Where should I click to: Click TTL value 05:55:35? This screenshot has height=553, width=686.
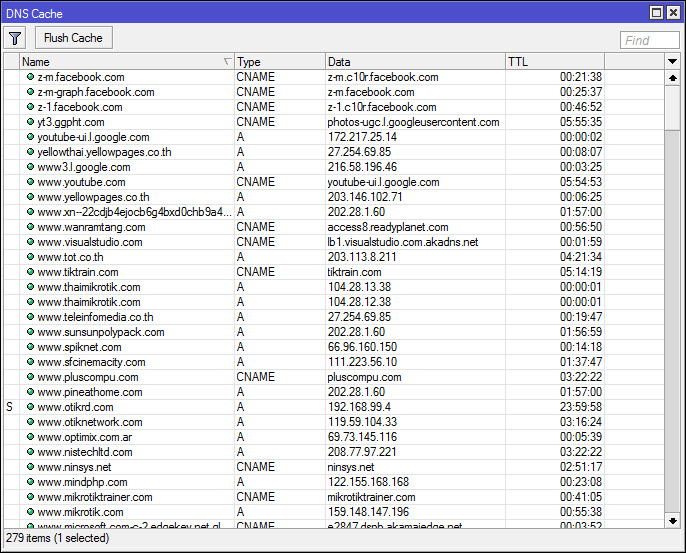581,122
